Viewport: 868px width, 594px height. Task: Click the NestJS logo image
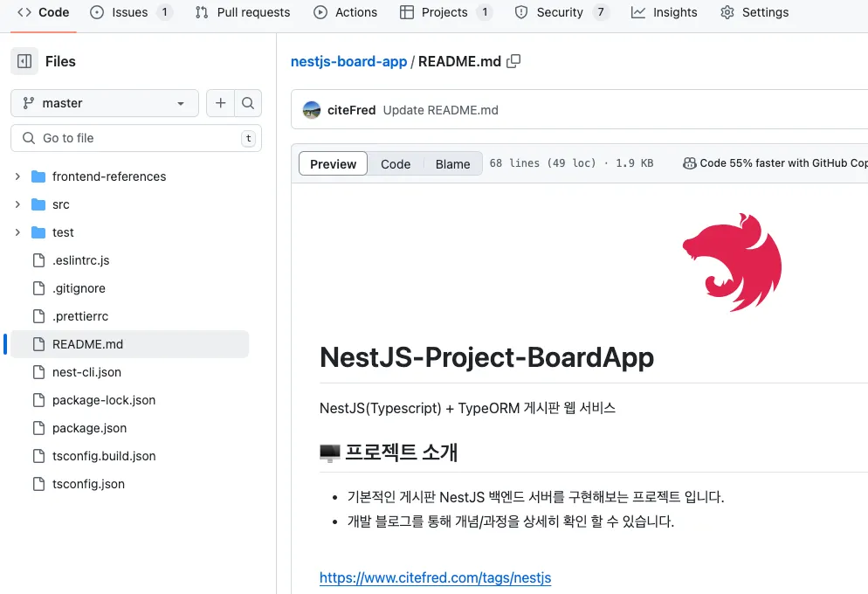(x=732, y=262)
